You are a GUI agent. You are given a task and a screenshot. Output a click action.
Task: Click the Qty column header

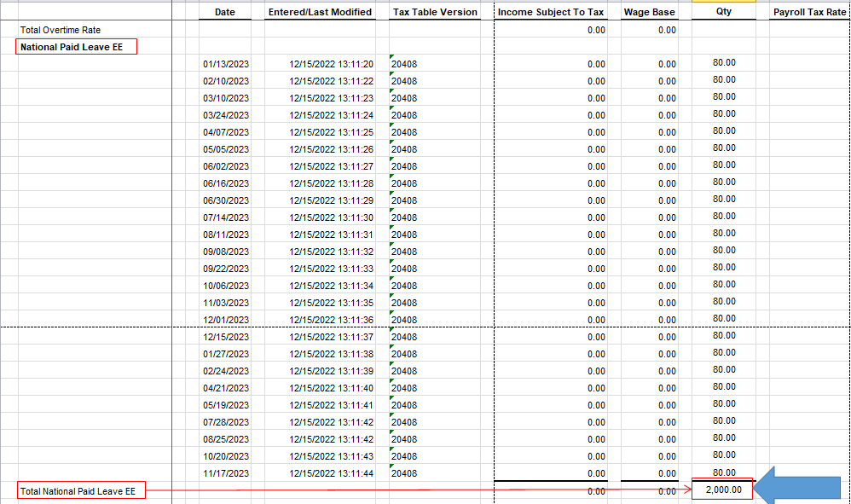[722, 11]
